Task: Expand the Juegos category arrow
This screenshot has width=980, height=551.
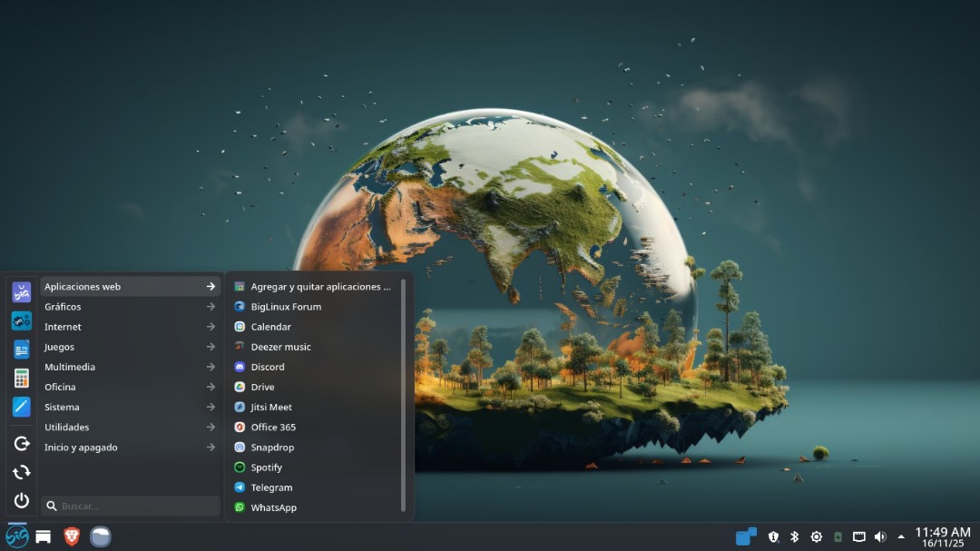Action: (211, 347)
